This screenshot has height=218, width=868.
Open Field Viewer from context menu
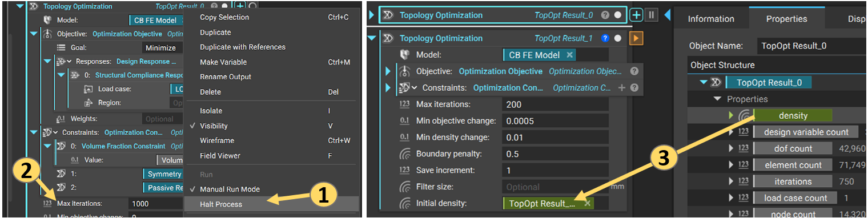pos(220,155)
